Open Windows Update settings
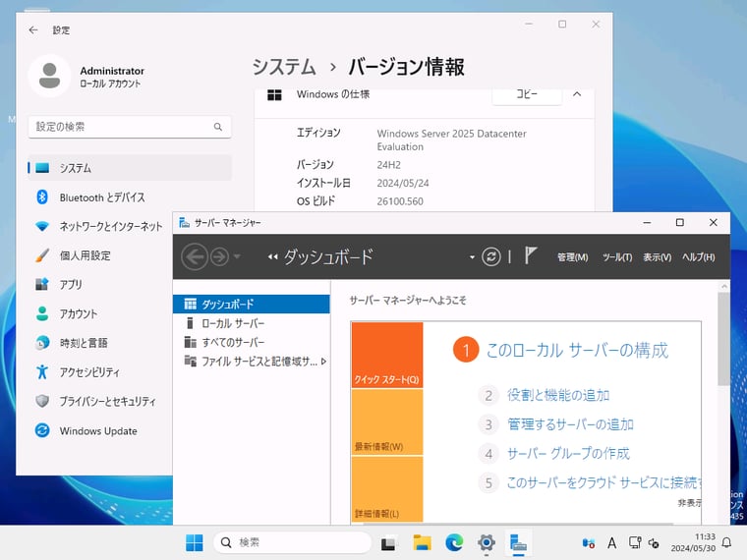 tap(99, 430)
